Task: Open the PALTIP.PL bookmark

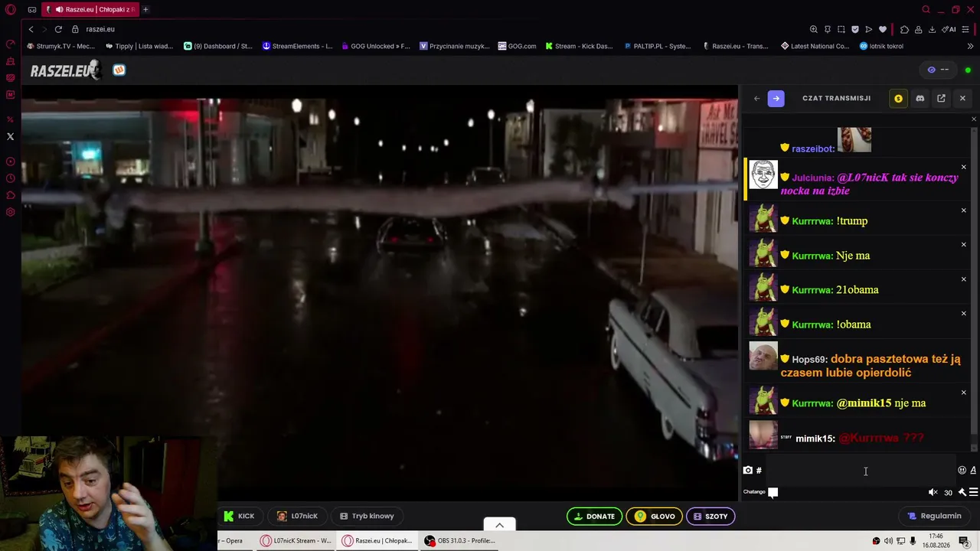Action: pyautogui.click(x=658, y=46)
